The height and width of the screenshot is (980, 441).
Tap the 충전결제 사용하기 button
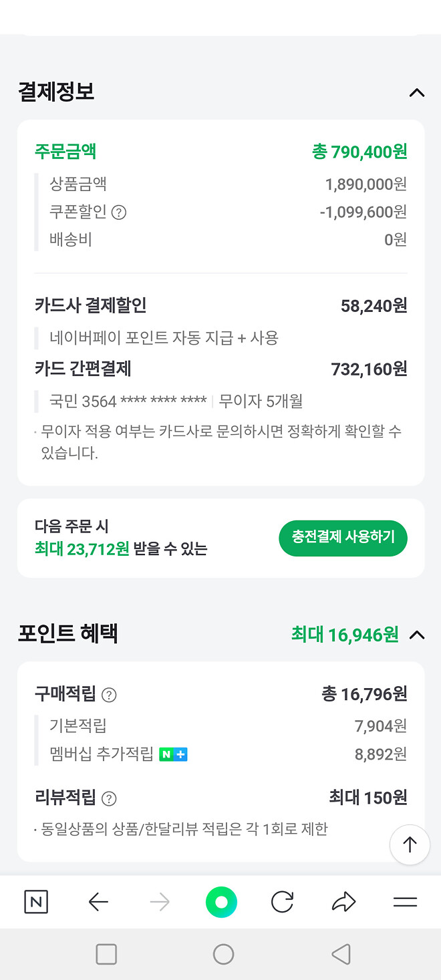click(343, 538)
